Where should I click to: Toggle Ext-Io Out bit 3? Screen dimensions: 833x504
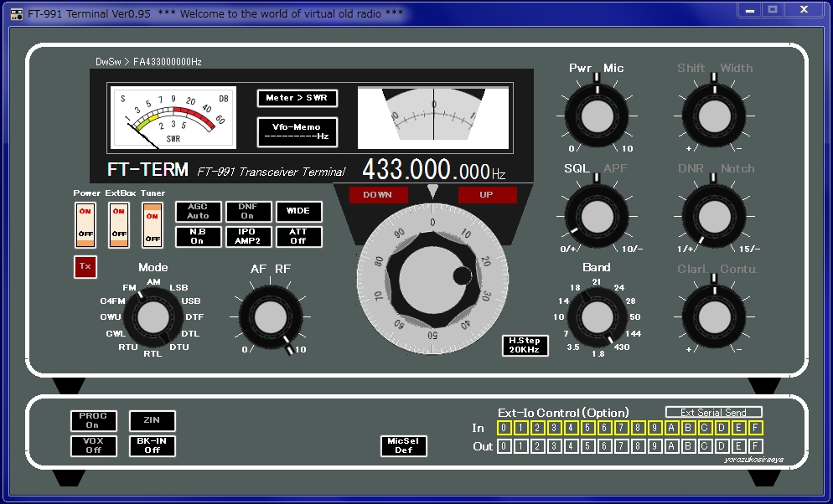tap(554, 446)
